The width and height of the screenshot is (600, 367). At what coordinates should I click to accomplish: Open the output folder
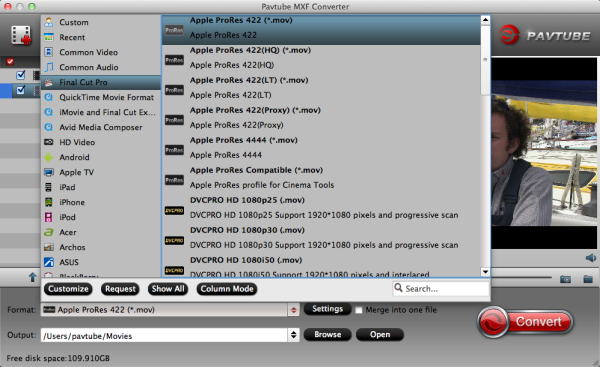coord(380,334)
